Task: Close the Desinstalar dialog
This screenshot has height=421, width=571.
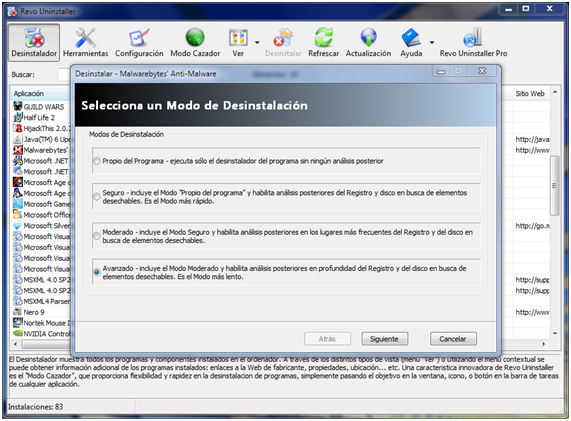Action: (482, 71)
